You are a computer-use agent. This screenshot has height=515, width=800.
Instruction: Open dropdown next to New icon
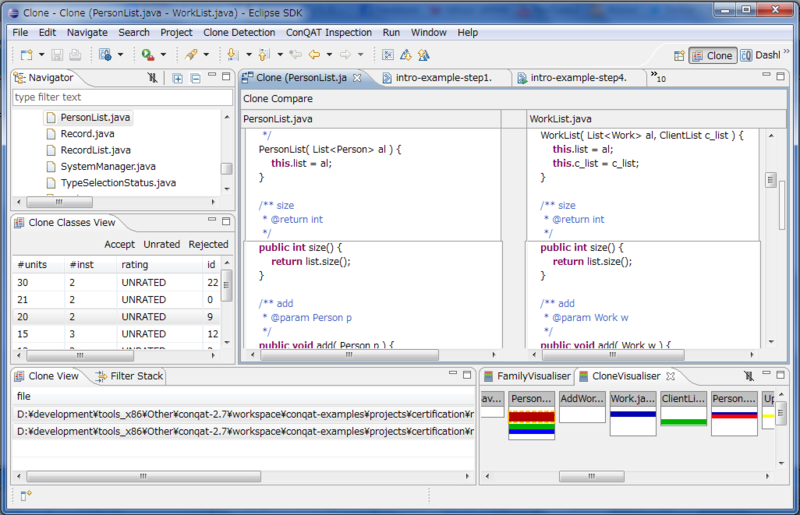(x=41, y=55)
